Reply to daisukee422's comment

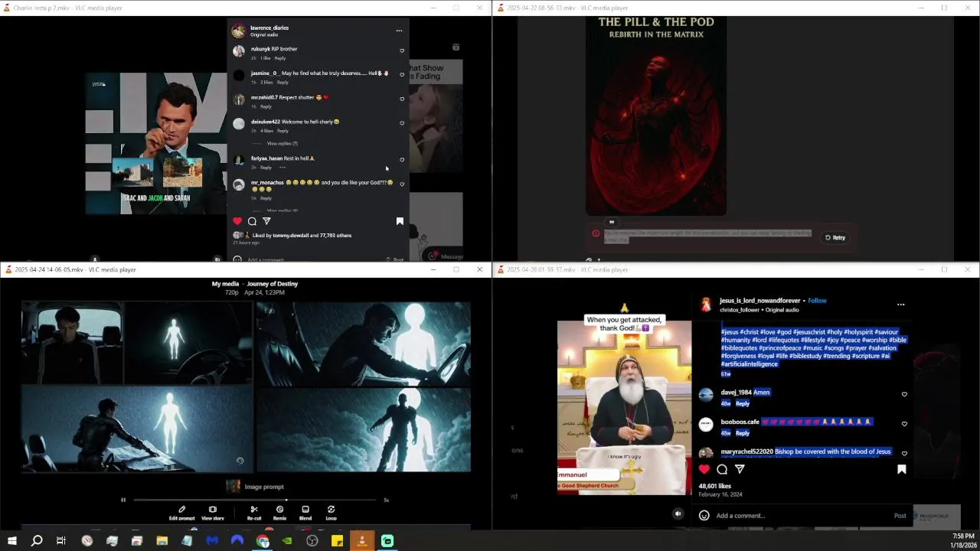[x=283, y=131]
